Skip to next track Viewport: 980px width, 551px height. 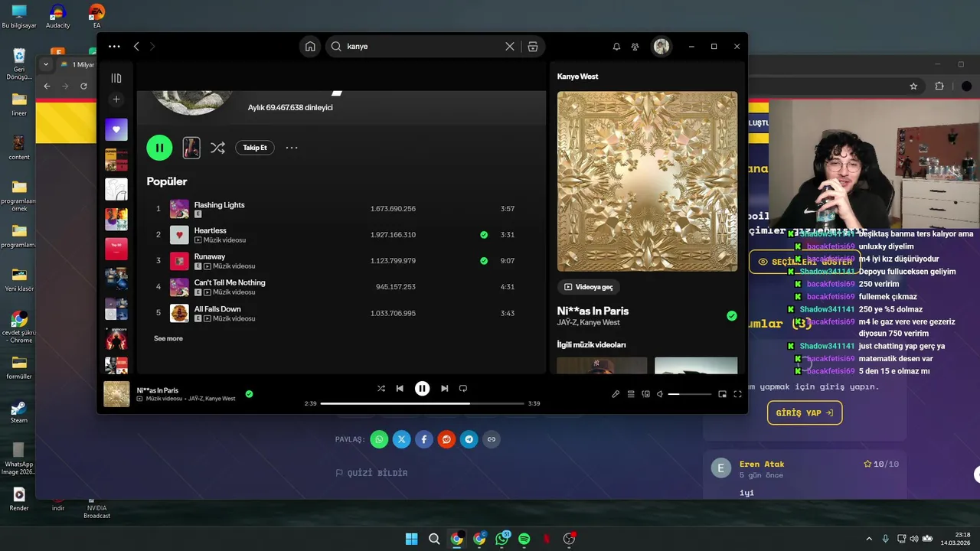444,389
